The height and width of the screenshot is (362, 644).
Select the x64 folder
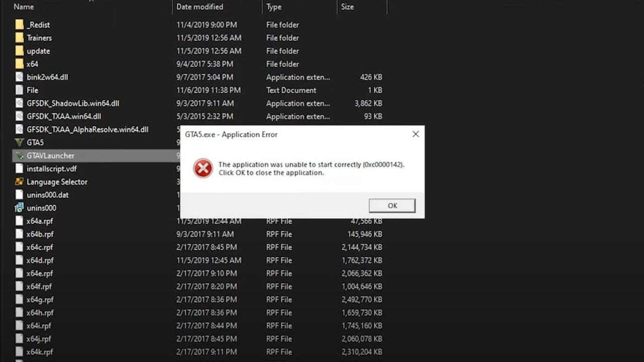(x=32, y=64)
